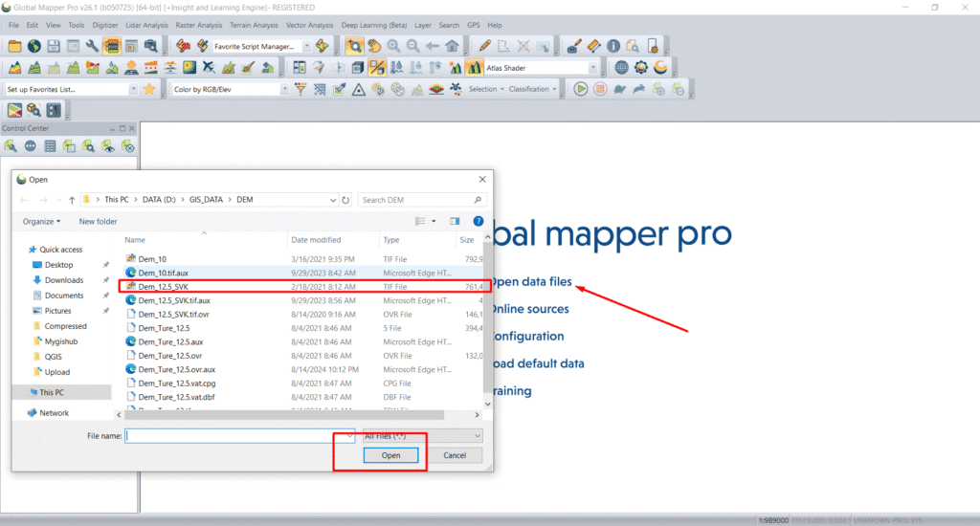This screenshot has width=980, height=526.
Task: Toggle the Control Center layers icon
Action: pos(112,46)
